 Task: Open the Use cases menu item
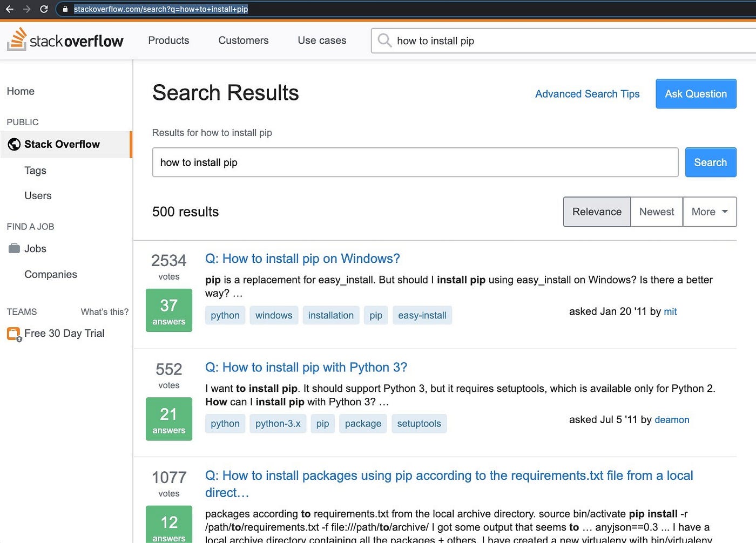pyautogui.click(x=322, y=40)
